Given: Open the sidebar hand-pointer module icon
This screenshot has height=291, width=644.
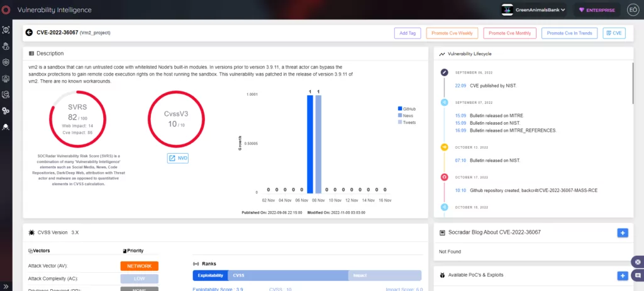Looking at the screenshot, I should 6,46.
